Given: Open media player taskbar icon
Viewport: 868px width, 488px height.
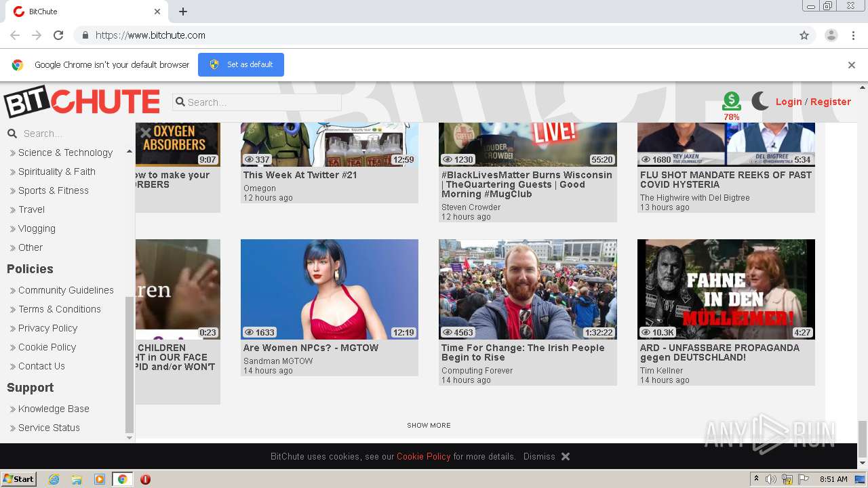Looking at the screenshot, I should [100, 479].
